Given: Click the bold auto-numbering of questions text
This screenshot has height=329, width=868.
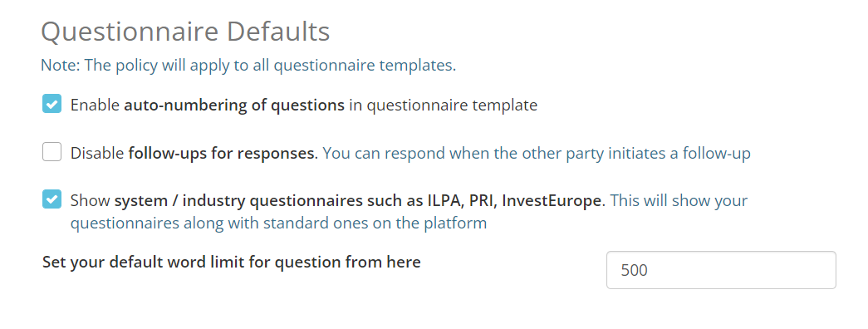Looking at the screenshot, I should pos(234,105).
